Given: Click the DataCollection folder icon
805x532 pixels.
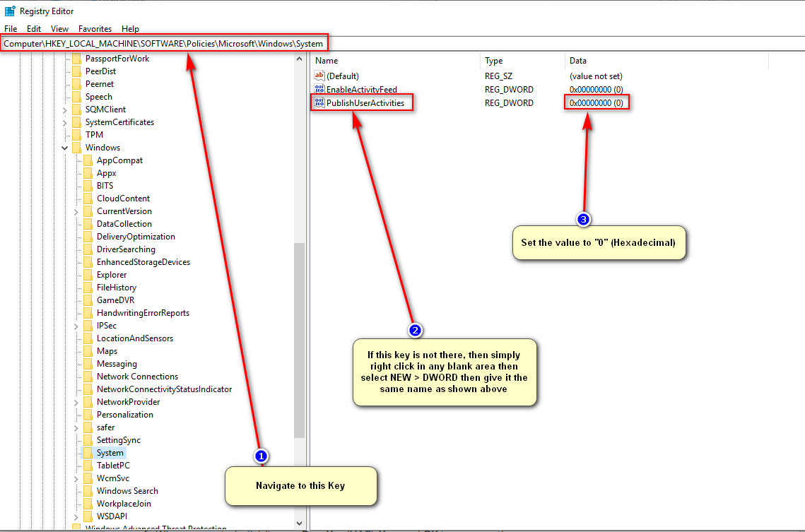Looking at the screenshot, I should pos(88,224).
